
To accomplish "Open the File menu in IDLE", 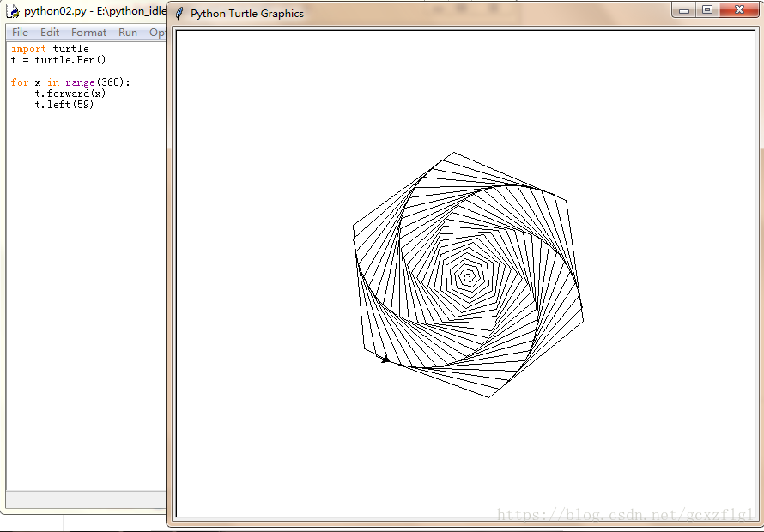I will pos(20,33).
